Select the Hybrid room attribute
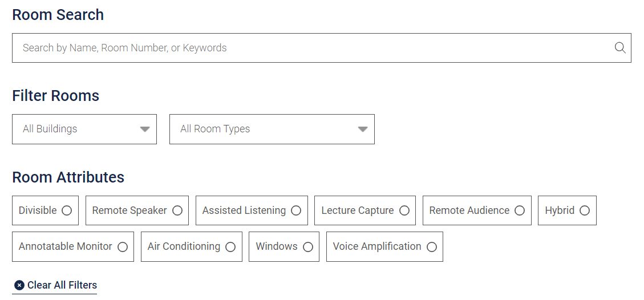The width and height of the screenshot is (644, 300). (567, 210)
